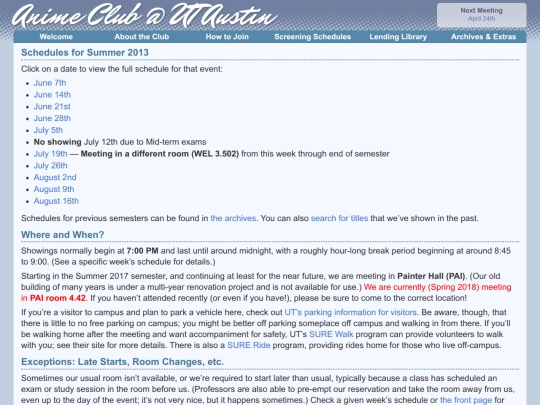The image size is (540, 405).
Task: Go to About the Club page
Action: (x=142, y=37)
